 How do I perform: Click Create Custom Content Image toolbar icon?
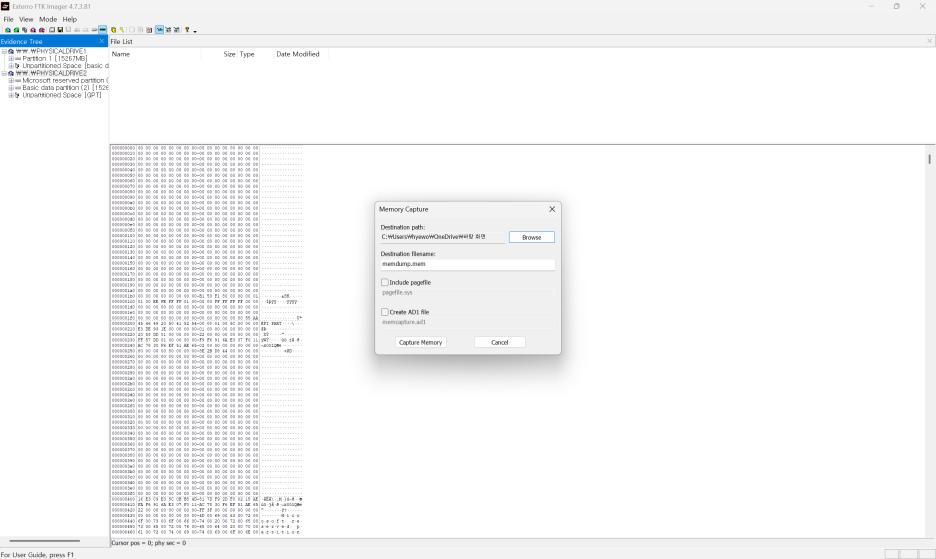(85, 30)
